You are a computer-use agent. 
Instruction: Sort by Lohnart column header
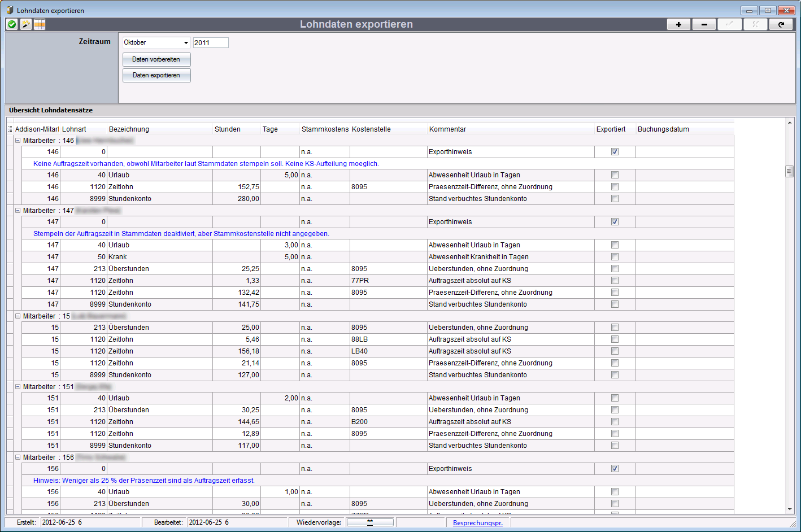tap(83, 129)
